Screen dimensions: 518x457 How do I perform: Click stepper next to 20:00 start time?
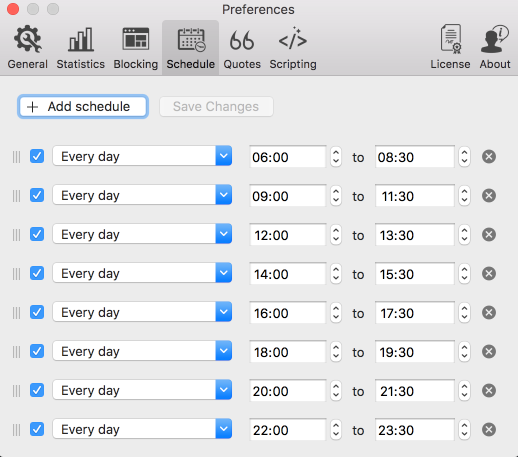pyautogui.click(x=336, y=391)
